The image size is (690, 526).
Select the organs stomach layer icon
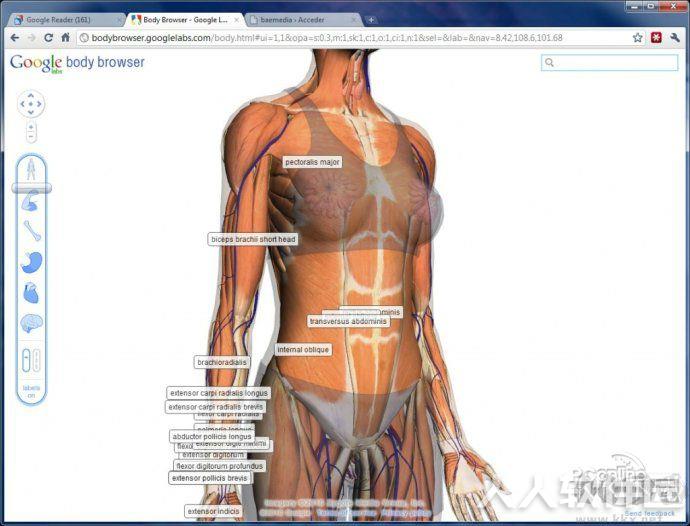click(31, 263)
